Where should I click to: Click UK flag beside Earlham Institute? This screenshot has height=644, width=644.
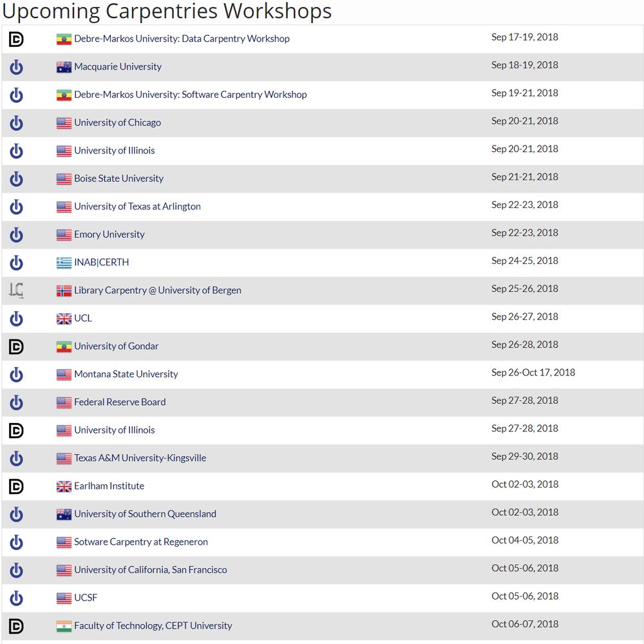tap(64, 486)
